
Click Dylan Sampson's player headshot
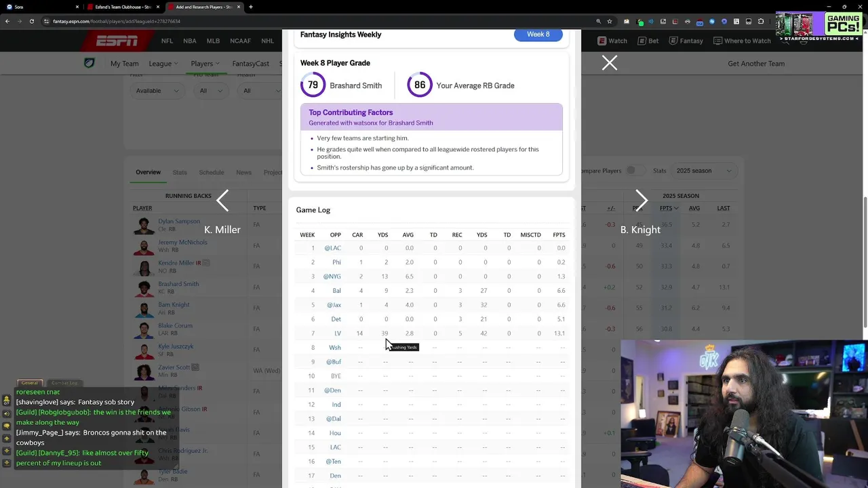click(144, 224)
